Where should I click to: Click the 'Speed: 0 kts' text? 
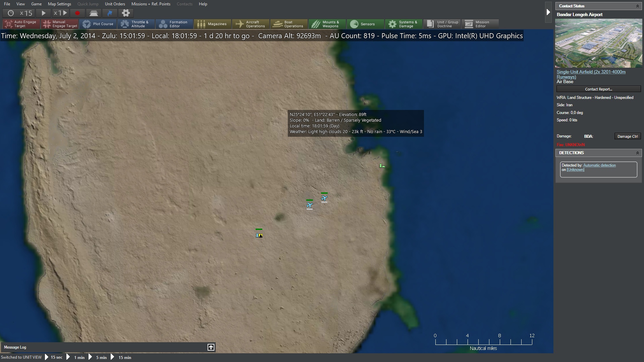(x=567, y=120)
